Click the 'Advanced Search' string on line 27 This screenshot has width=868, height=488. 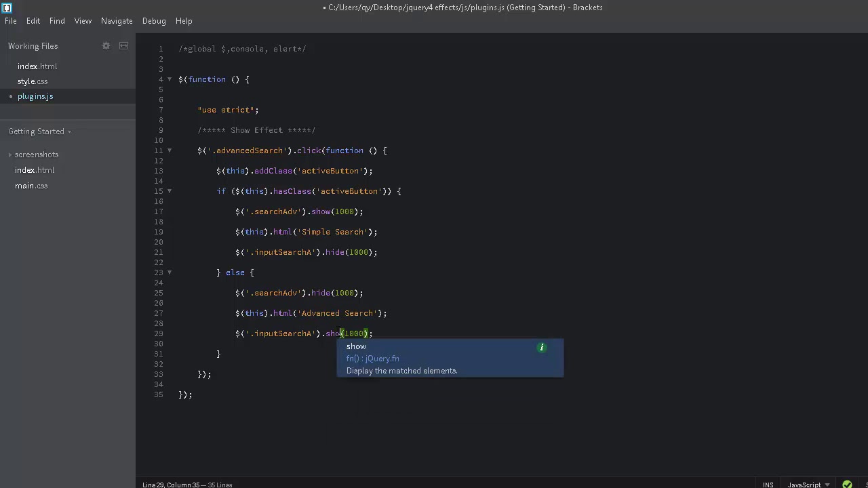(x=340, y=313)
